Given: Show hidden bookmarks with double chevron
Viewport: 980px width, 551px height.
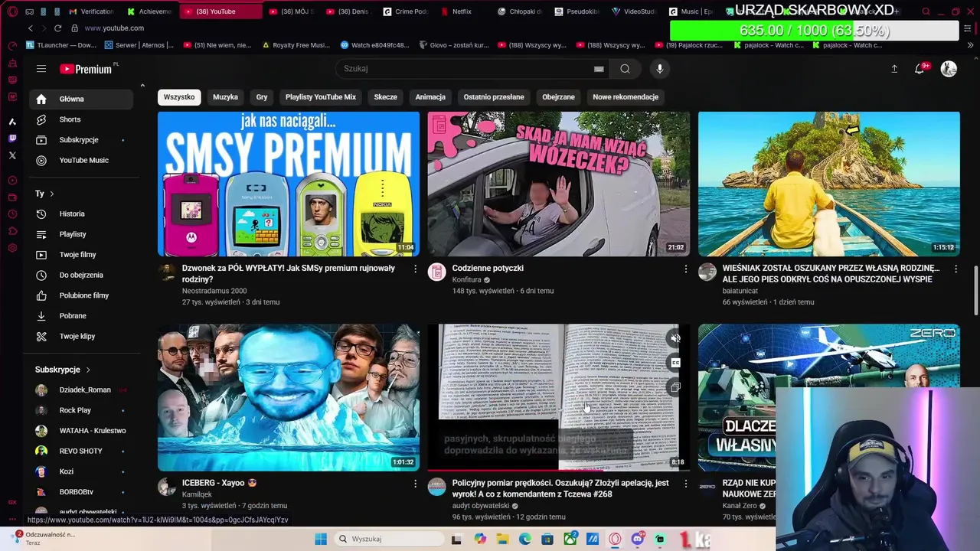Looking at the screenshot, I should pyautogui.click(x=971, y=45).
